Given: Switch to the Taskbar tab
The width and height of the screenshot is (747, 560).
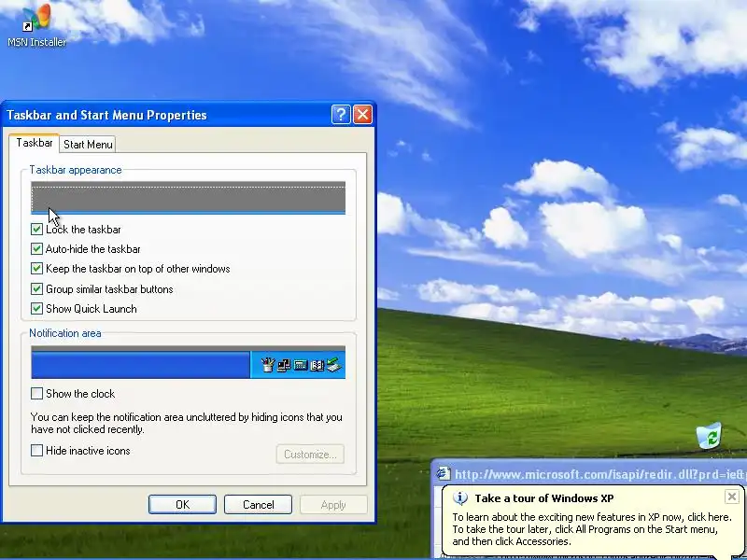Looking at the screenshot, I should click(x=35, y=143).
